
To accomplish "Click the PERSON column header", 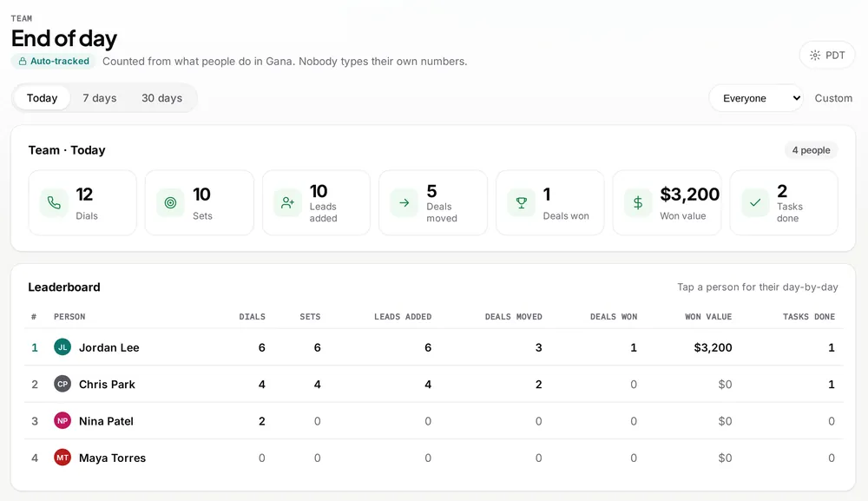I will (69, 317).
